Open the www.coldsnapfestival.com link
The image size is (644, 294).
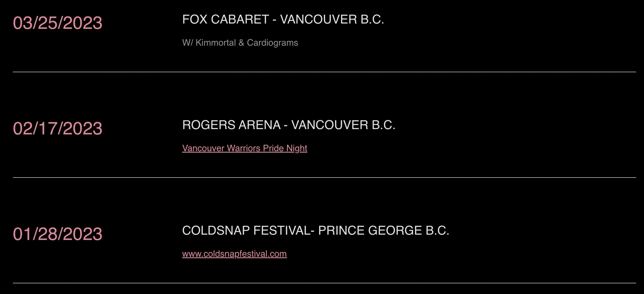point(234,254)
